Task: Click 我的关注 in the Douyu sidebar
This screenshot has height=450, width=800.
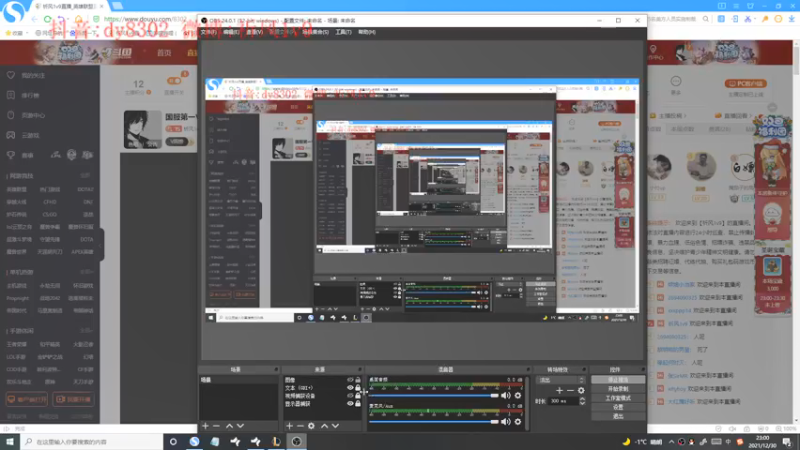Action: 33,76
